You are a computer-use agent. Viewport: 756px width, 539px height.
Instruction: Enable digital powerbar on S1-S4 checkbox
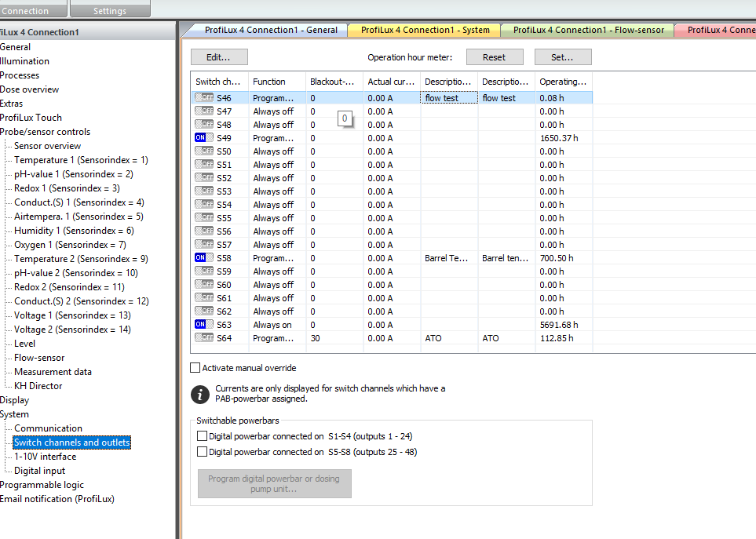tap(202, 436)
